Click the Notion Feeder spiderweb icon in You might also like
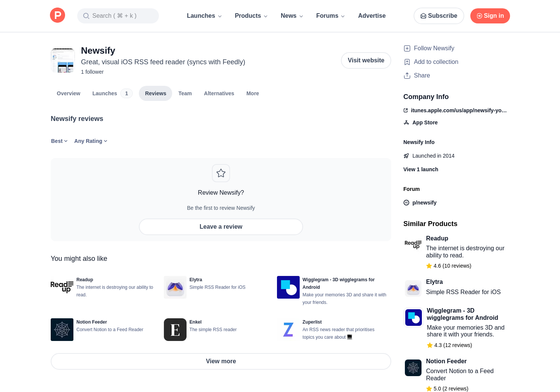The height and width of the screenshot is (392, 560). coord(62,330)
